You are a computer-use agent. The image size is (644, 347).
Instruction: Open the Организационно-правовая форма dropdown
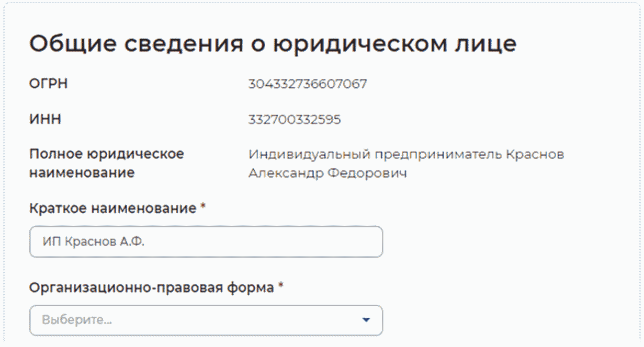[206, 320]
